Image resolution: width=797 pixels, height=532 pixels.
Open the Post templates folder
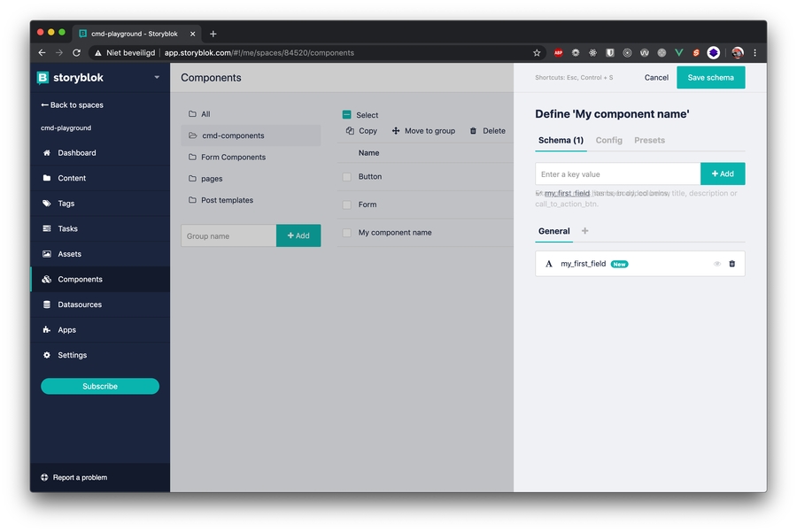[227, 200]
